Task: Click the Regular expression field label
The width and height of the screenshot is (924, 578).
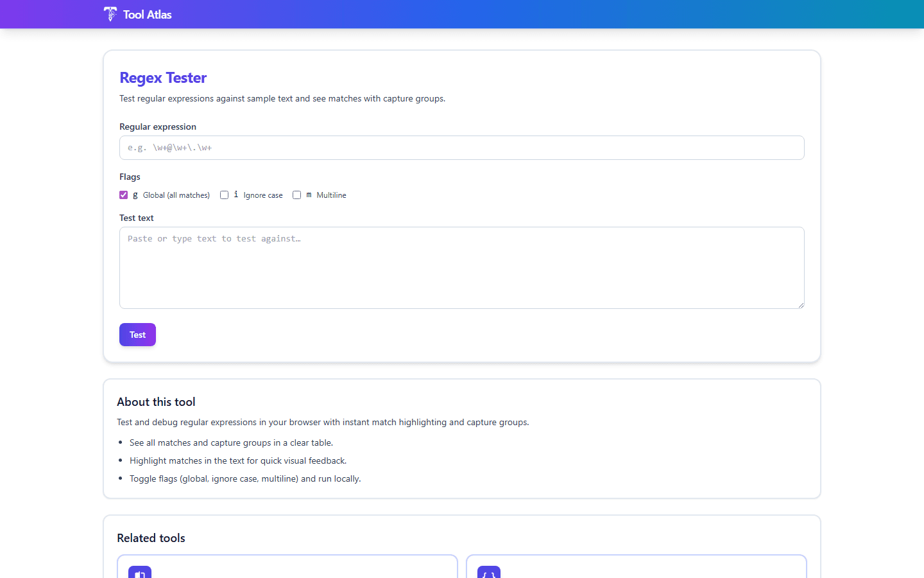Action: 157,127
